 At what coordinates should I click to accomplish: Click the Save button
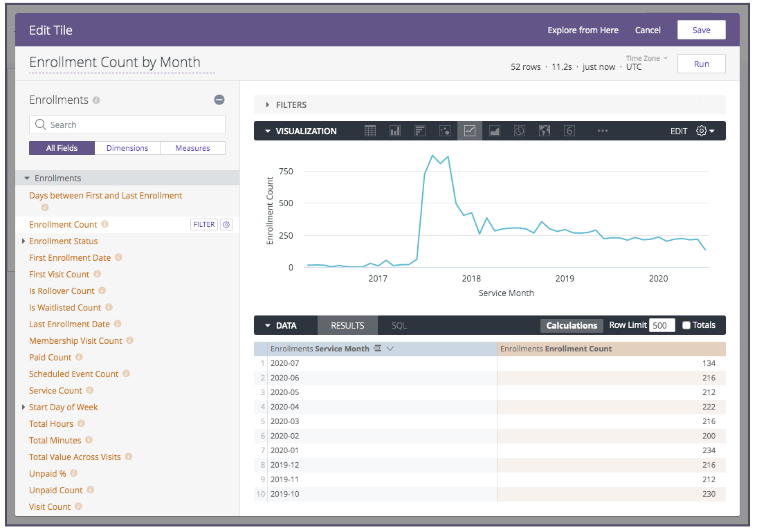click(x=701, y=30)
